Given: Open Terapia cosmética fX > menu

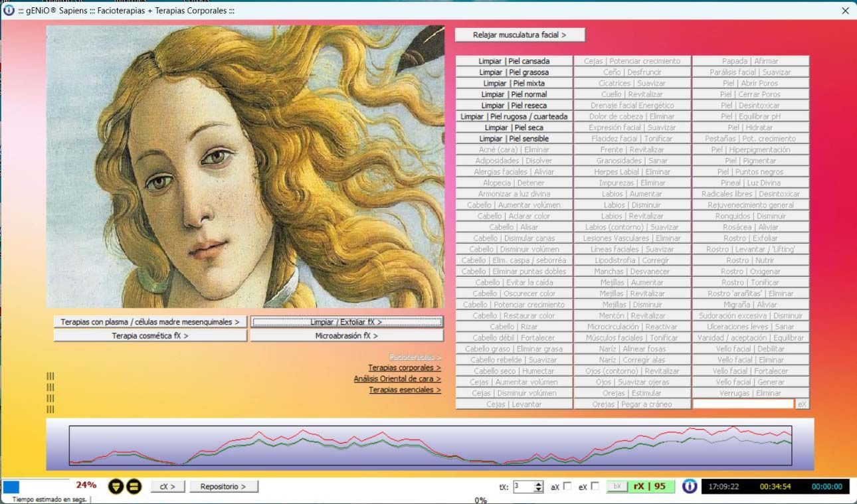Looking at the screenshot, I should 150,336.
